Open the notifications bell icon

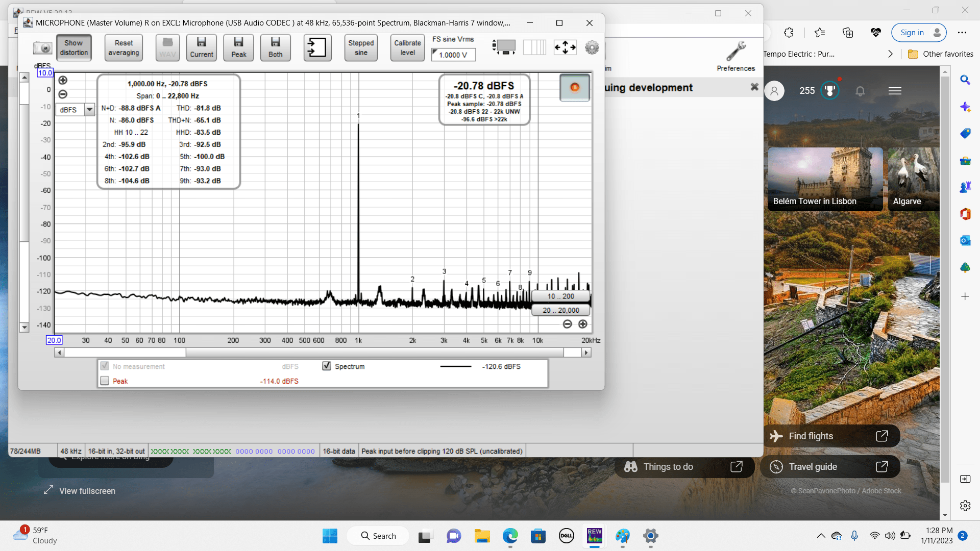pyautogui.click(x=860, y=91)
